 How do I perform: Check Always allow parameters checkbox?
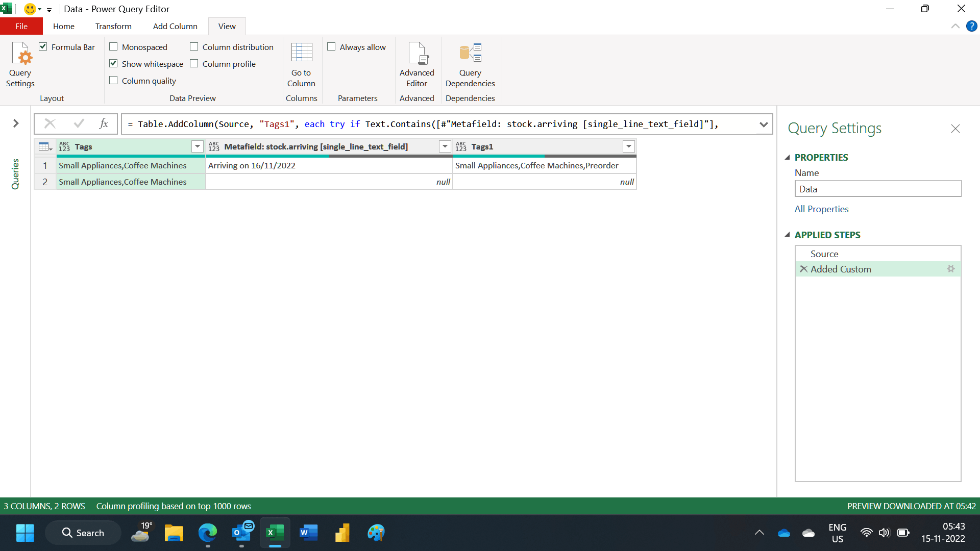[x=331, y=46]
